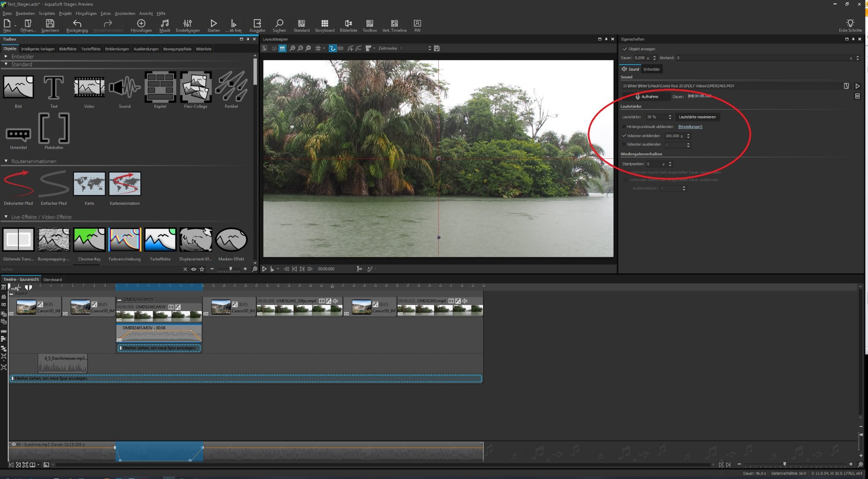Click the Lautstärke percentage input field
The width and height of the screenshot is (868, 479).
point(655,117)
